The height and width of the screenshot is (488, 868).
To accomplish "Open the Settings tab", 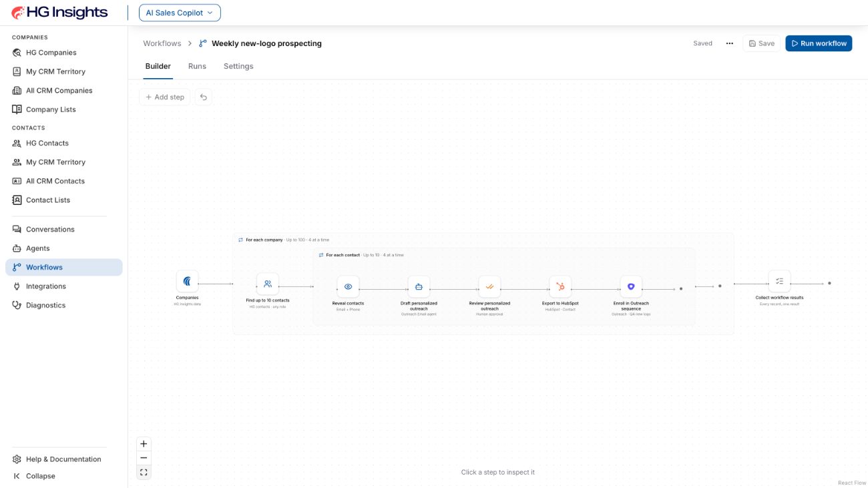I will 238,66.
